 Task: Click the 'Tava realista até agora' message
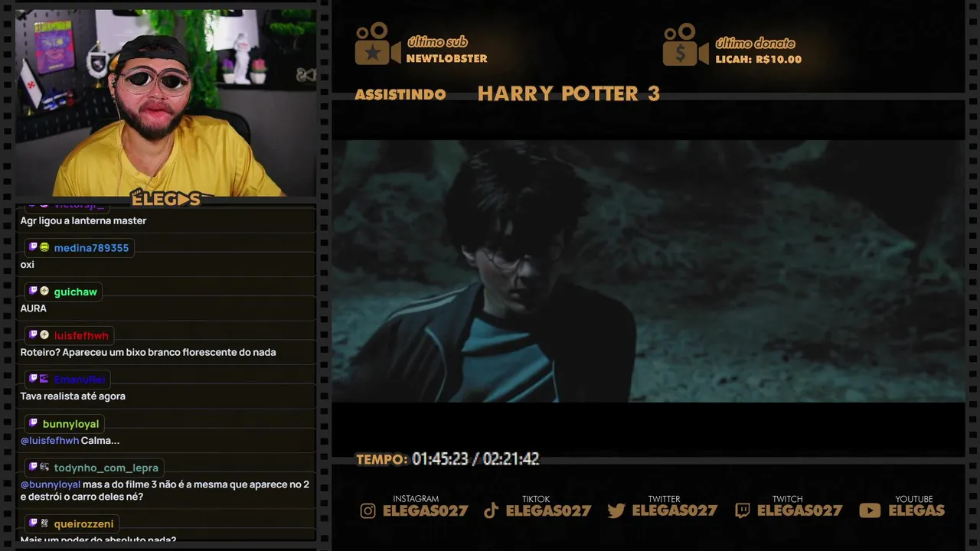coord(73,396)
